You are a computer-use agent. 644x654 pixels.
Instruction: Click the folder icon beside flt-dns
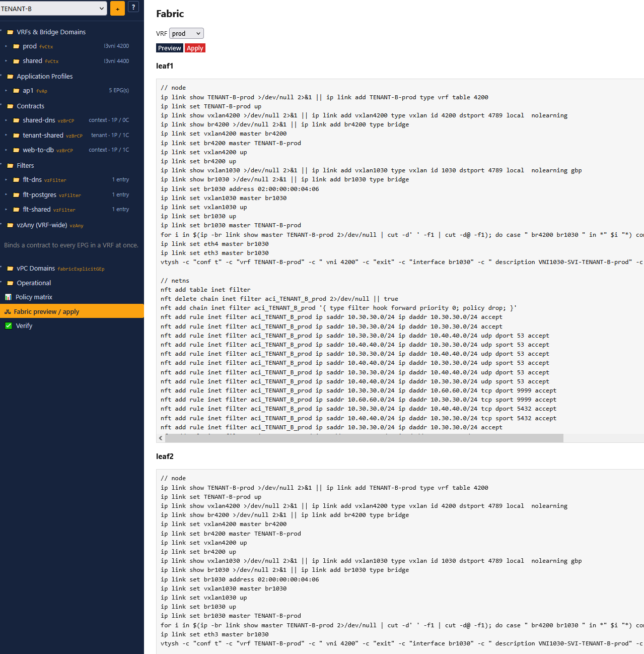(16, 180)
